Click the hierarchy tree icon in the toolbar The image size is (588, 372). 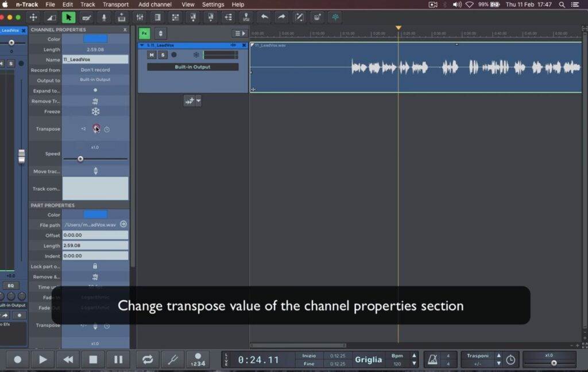coord(229,17)
